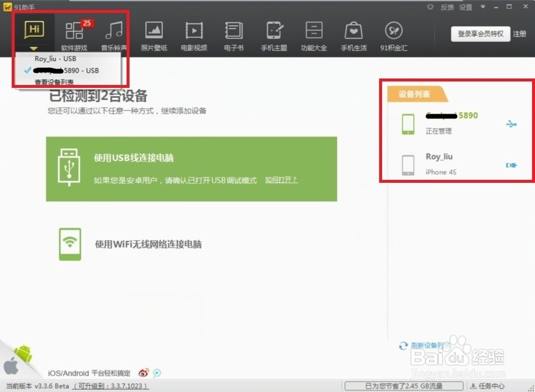
Task: Click the green phone icon for 5890 device
Action: coord(408,124)
